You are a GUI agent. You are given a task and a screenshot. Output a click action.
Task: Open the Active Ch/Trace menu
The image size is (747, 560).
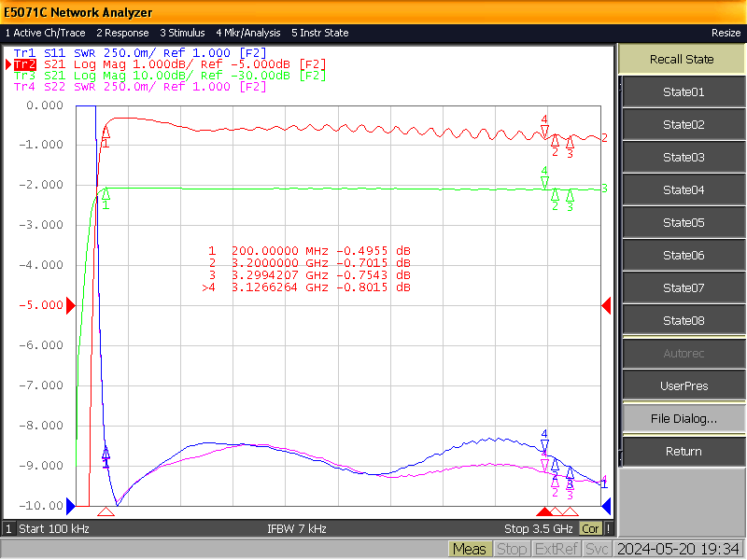click(x=45, y=33)
